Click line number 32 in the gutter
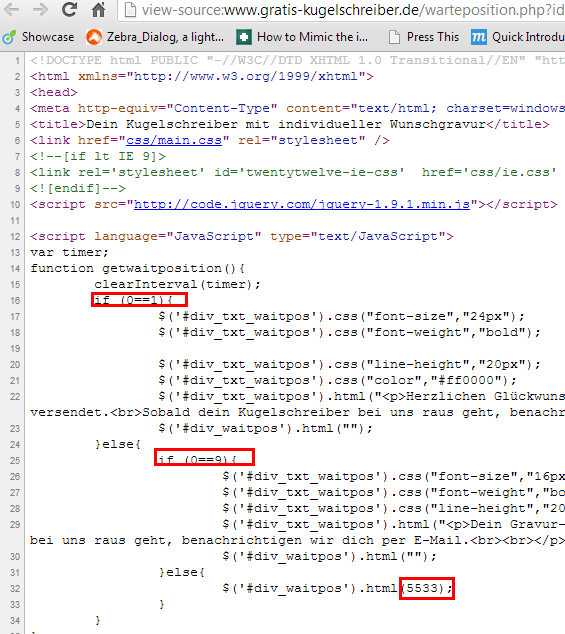This screenshot has height=634, width=565. [15, 588]
